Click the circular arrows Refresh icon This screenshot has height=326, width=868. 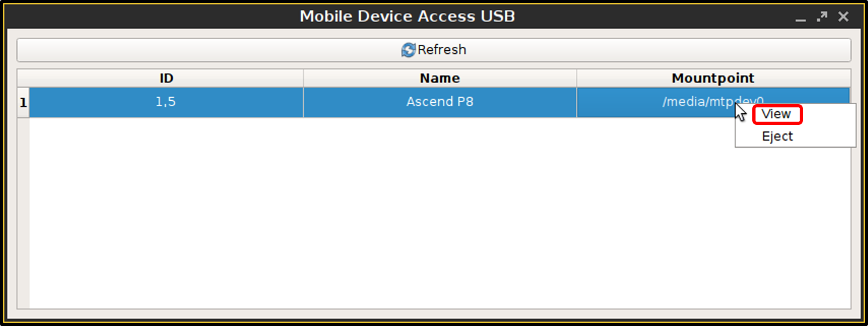pyautogui.click(x=408, y=50)
